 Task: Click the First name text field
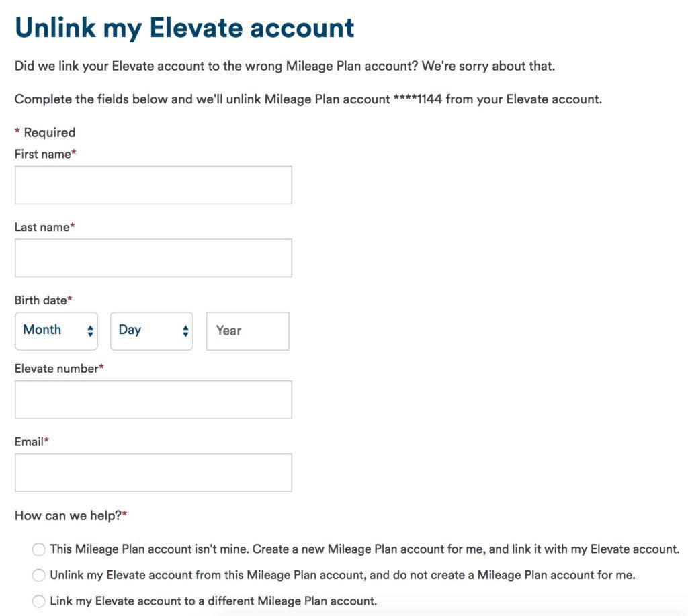coord(153,185)
